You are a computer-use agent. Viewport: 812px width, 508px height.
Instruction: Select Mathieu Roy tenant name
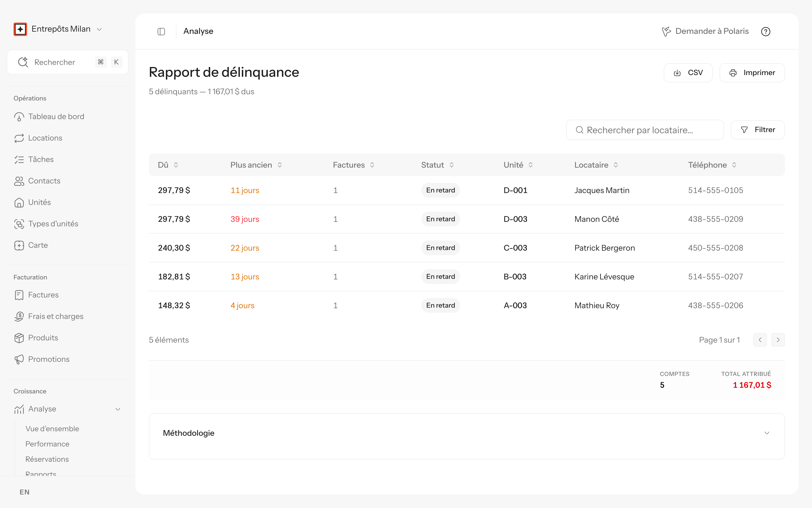(x=597, y=306)
